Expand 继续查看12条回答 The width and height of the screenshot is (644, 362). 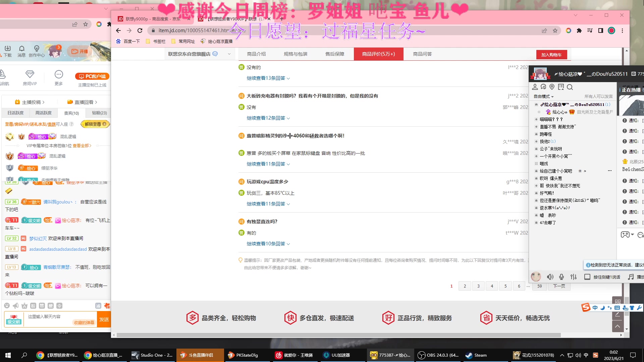268,118
